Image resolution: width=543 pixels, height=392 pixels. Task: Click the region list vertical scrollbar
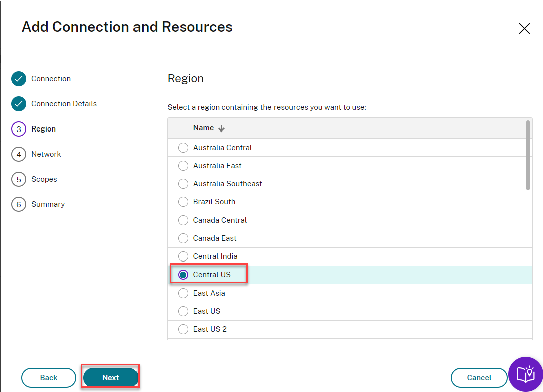(528, 156)
